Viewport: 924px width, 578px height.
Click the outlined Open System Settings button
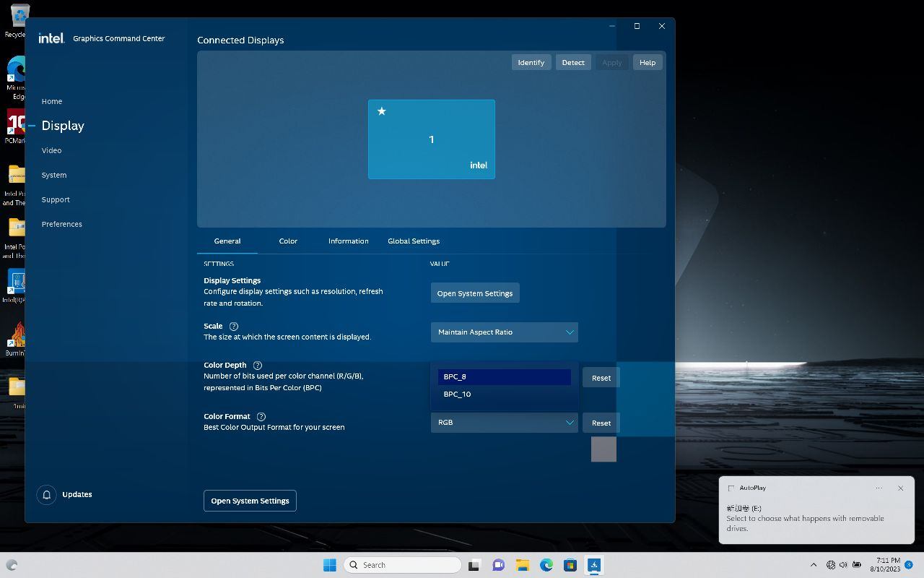[x=250, y=501]
